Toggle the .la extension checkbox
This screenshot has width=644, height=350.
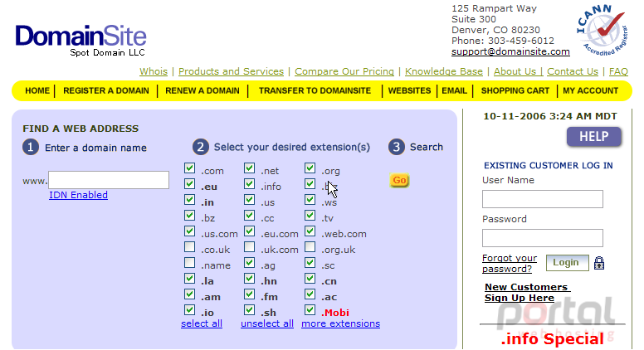coord(189,278)
